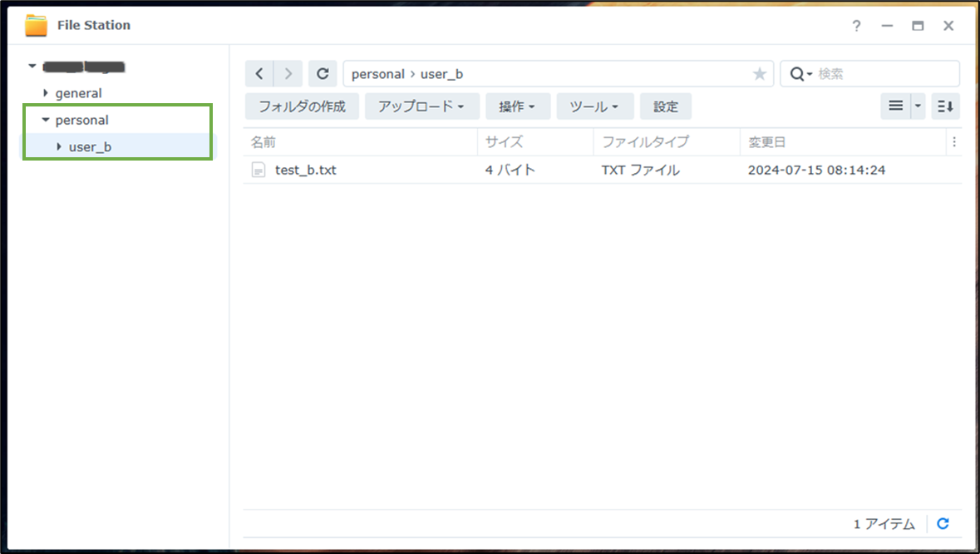The width and height of the screenshot is (980, 554).
Task: Expand the user_b folder tree node
Action: point(59,146)
